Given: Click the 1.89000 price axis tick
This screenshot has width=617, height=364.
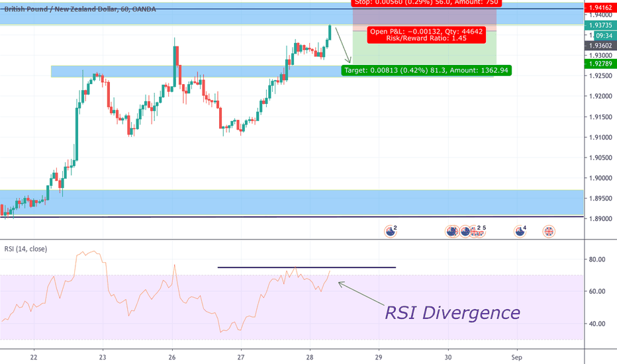Looking at the screenshot, I should pos(600,219).
